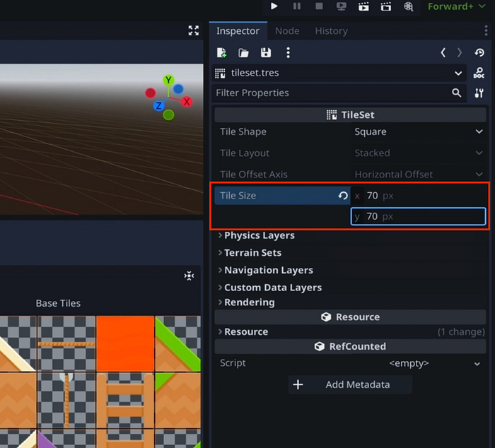Select the Z axis on the gizmo
This screenshot has width=495, height=448.
pos(159,106)
